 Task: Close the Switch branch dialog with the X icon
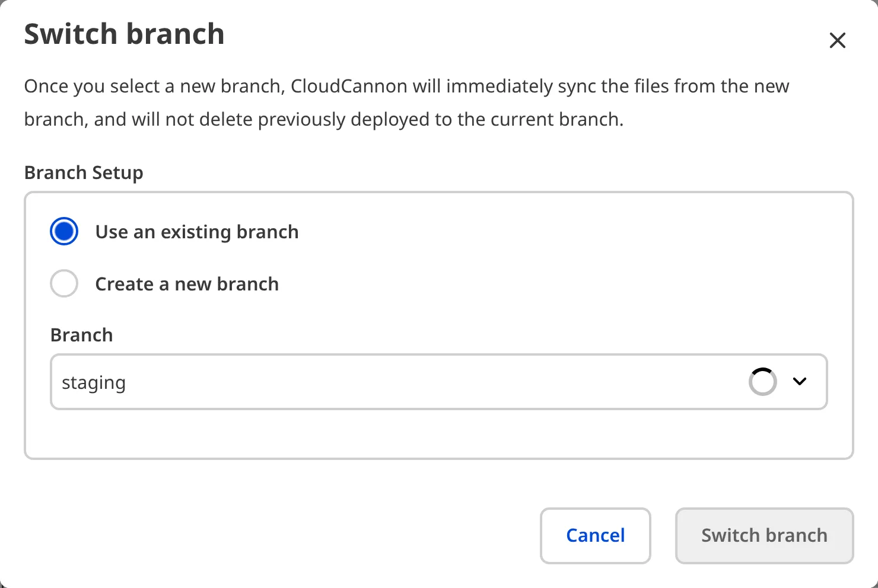coord(837,40)
